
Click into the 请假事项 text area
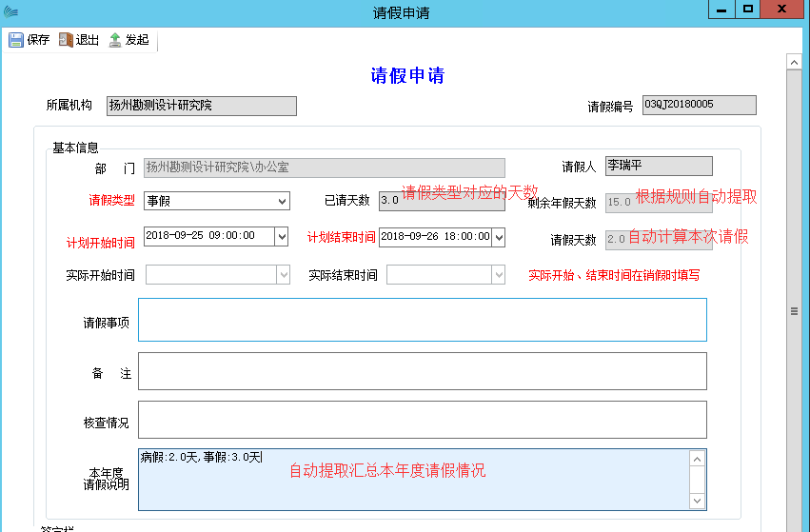422,320
